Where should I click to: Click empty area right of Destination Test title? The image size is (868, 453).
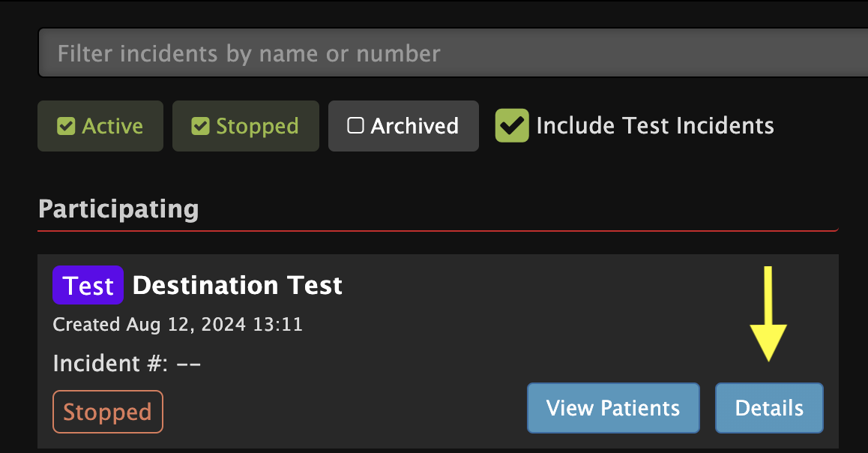(x=543, y=285)
